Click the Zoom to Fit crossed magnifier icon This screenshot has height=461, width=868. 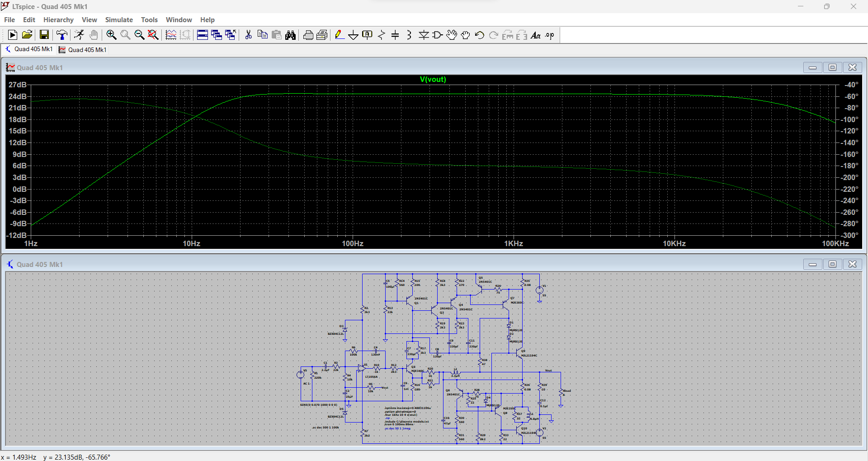(x=153, y=35)
